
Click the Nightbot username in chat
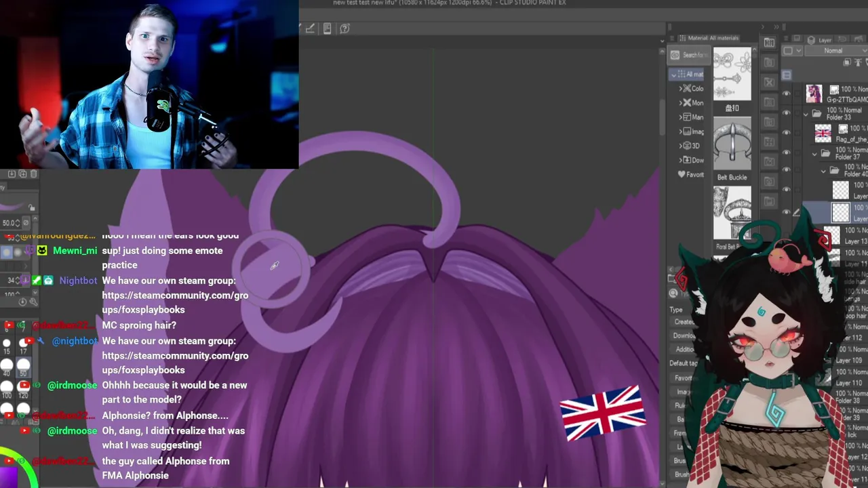click(78, 281)
